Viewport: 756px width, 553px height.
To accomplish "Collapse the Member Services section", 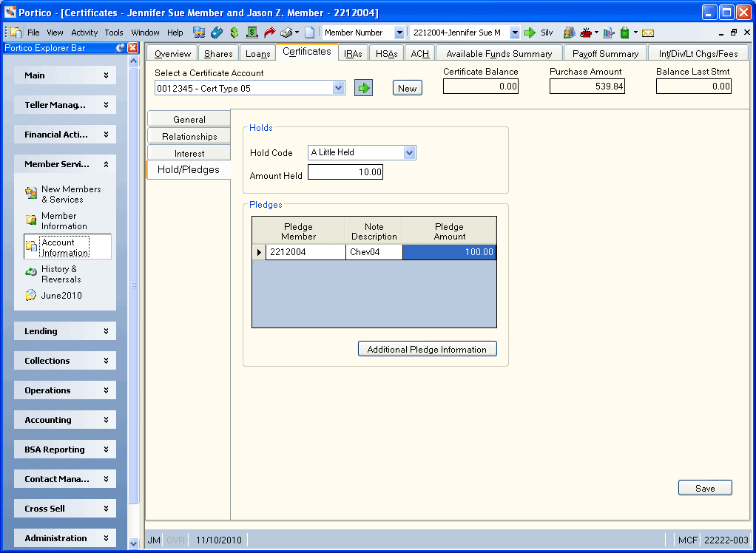I will click(x=65, y=164).
